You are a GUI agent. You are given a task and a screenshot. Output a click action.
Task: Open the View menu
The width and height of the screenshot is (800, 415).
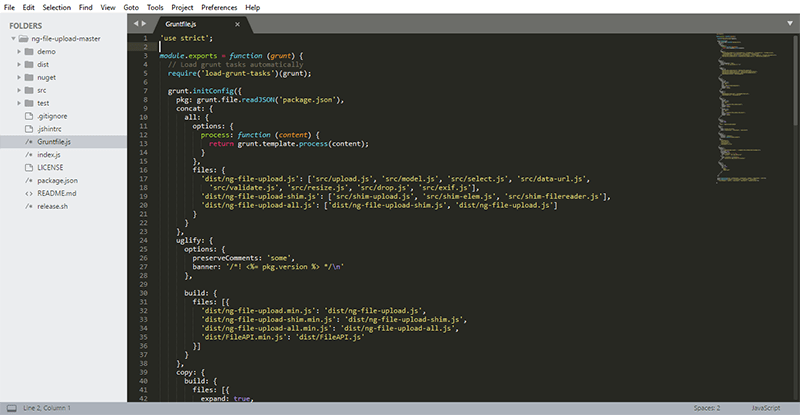(x=108, y=7)
